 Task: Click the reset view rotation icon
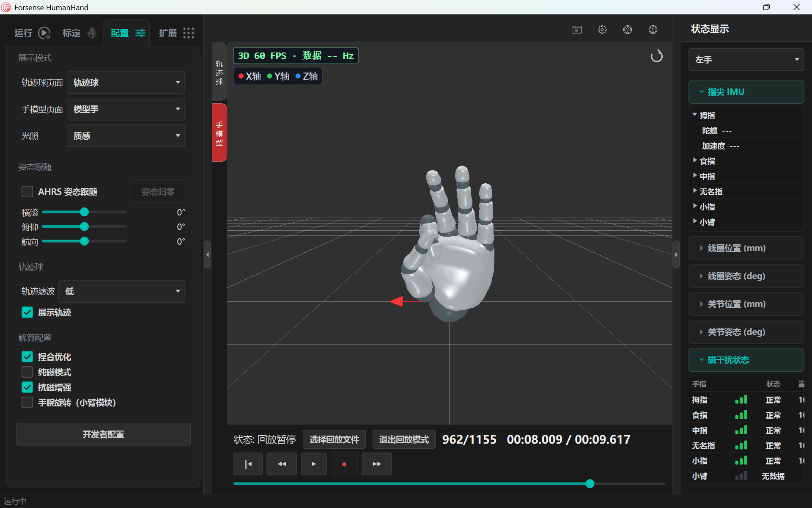click(x=656, y=56)
